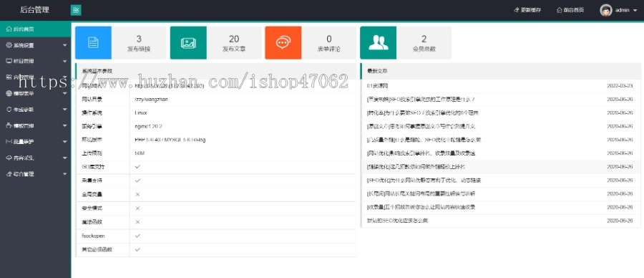Click the 2 会员总数 count
This screenshot has height=278, width=644.
point(424,39)
